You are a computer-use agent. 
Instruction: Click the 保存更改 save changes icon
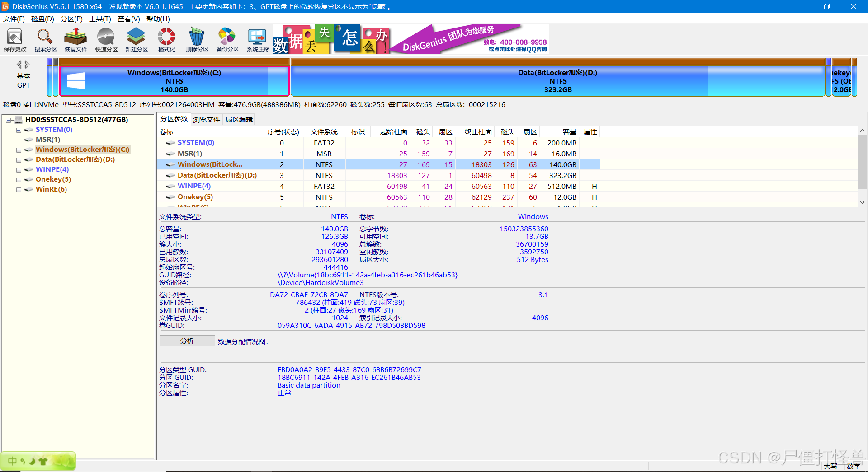[x=15, y=40]
